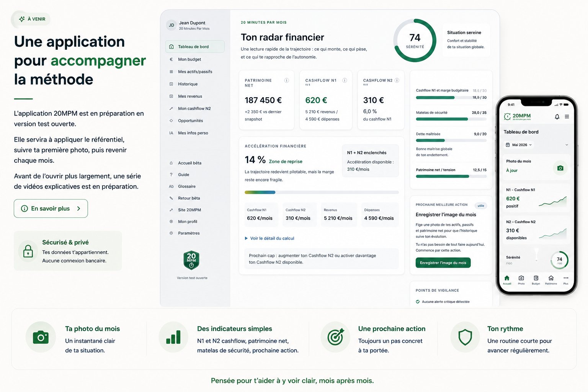This screenshot has width=588, height=392.
Task: Click the icon beside Retour bêta
Action: [x=171, y=198]
